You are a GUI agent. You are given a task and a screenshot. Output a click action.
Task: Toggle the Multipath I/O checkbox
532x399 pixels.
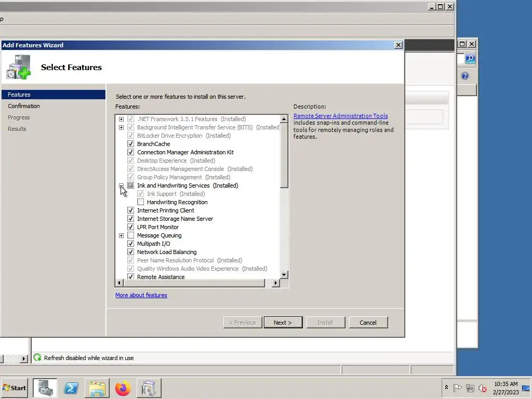tap(130, 244)
